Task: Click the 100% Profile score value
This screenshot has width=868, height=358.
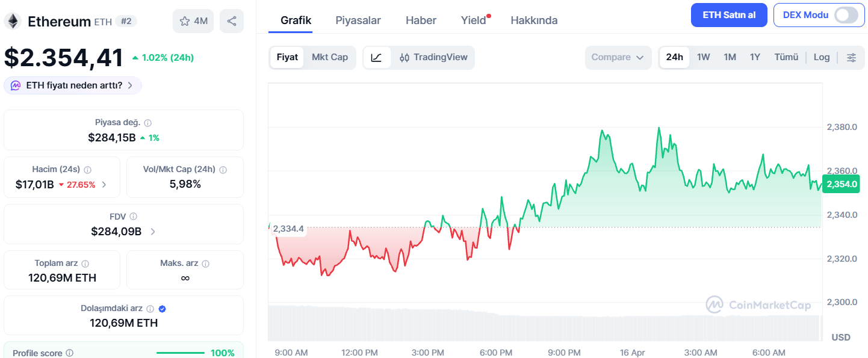Action: point(223,353)
